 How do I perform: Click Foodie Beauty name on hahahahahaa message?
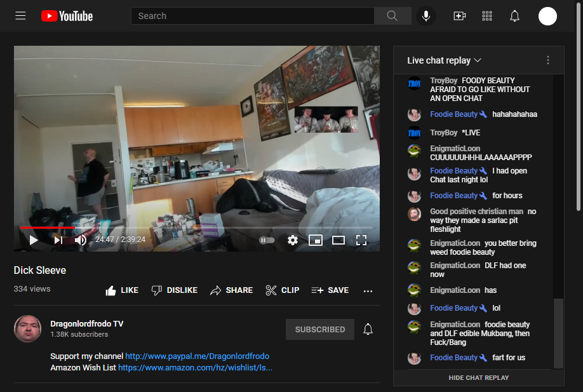[x=453, y=114]
